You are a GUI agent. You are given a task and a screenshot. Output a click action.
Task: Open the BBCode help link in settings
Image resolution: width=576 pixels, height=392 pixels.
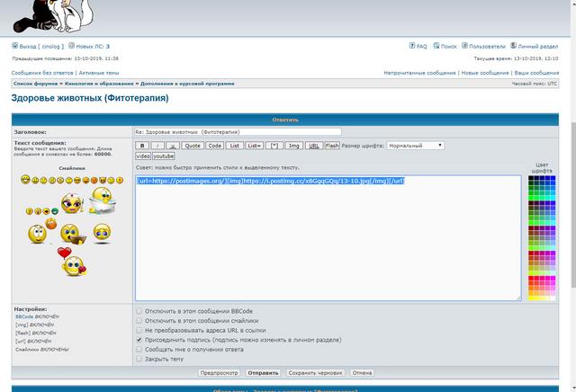pyautogui.click(x=24, y=316)
